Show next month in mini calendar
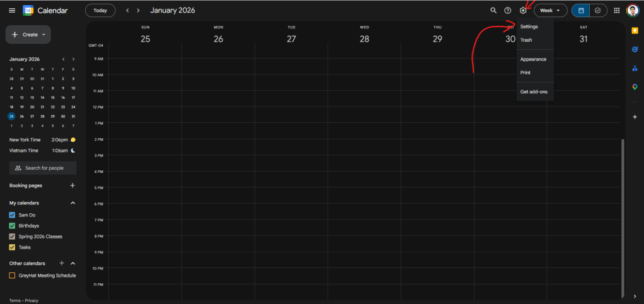 pyautogui.click(x=73, y=59)
